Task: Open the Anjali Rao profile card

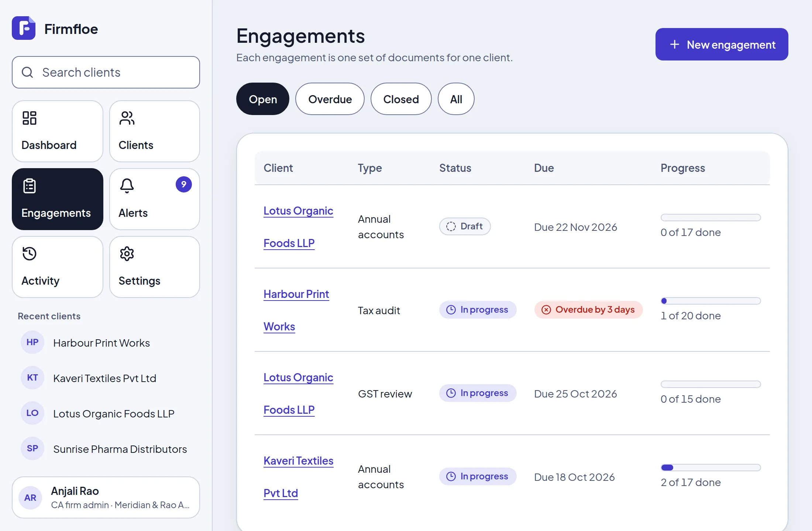Action: [x=106, y=497]
